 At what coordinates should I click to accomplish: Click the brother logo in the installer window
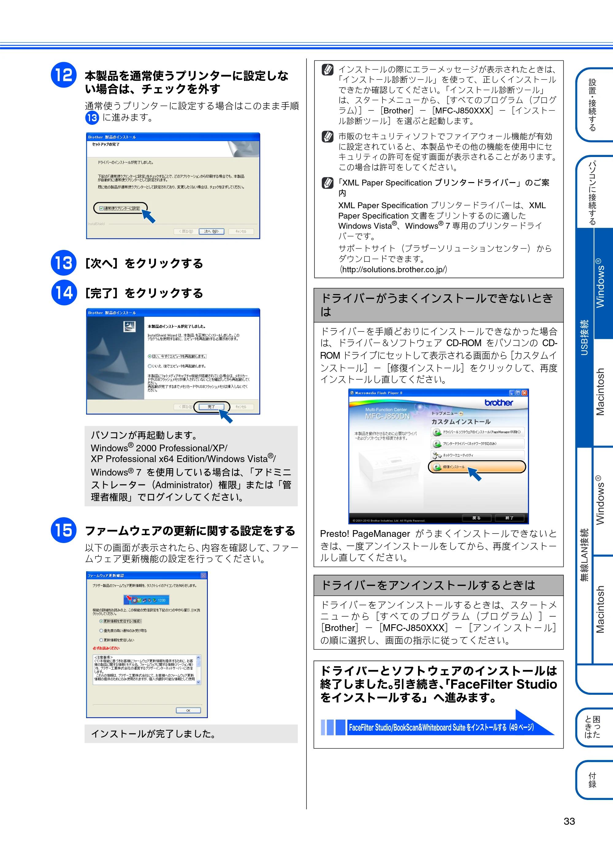pyautogui.click(x=499, y=403)
